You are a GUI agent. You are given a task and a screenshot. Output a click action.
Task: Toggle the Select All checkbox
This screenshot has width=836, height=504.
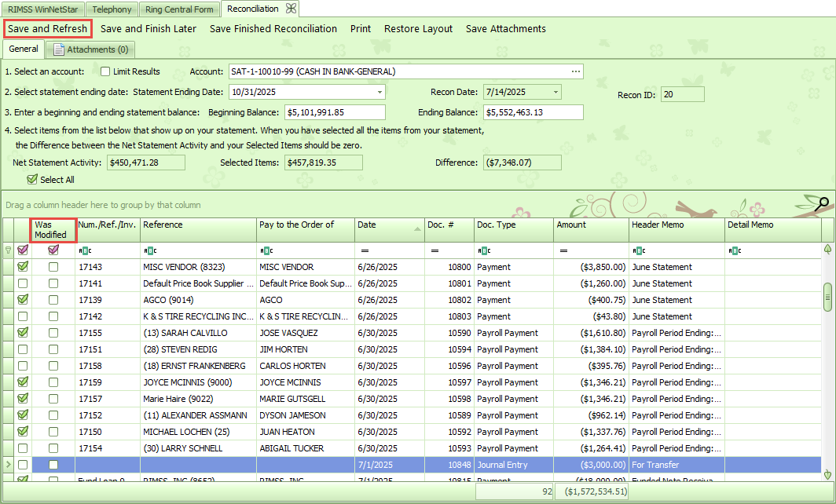tap(32, 180)
